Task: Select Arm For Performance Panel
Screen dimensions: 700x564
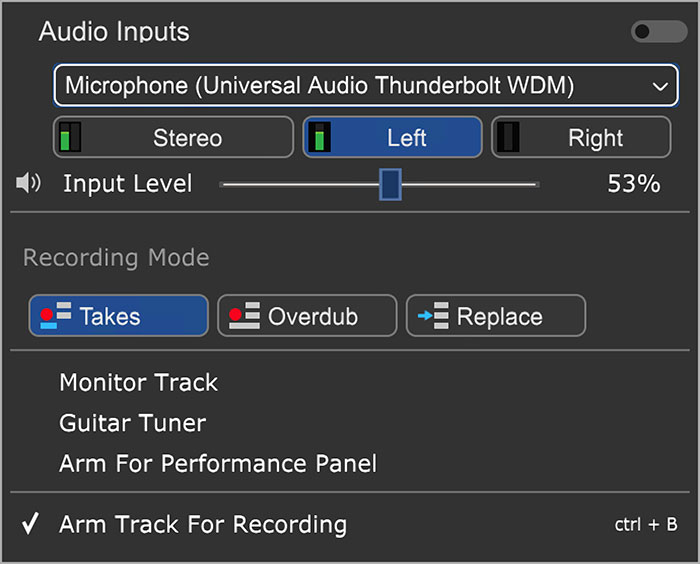Action: point(218,464)
